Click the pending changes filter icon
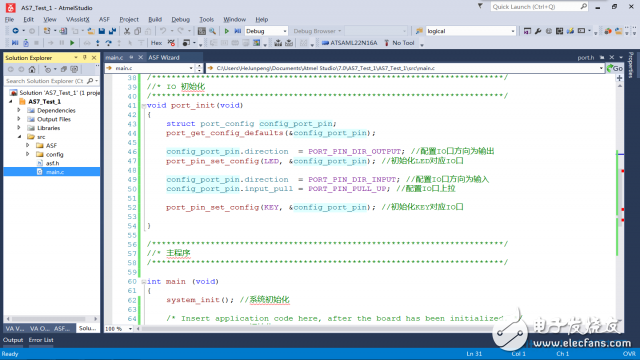Image resolution: width=640 pixels, height=360 pixels. 47,69
